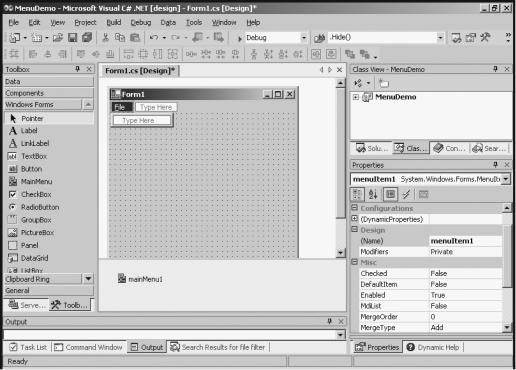The width and height of the screenshot is (516, 370).
Task: Click the Find in Files binoculars icon
Action: click(319, 38)
